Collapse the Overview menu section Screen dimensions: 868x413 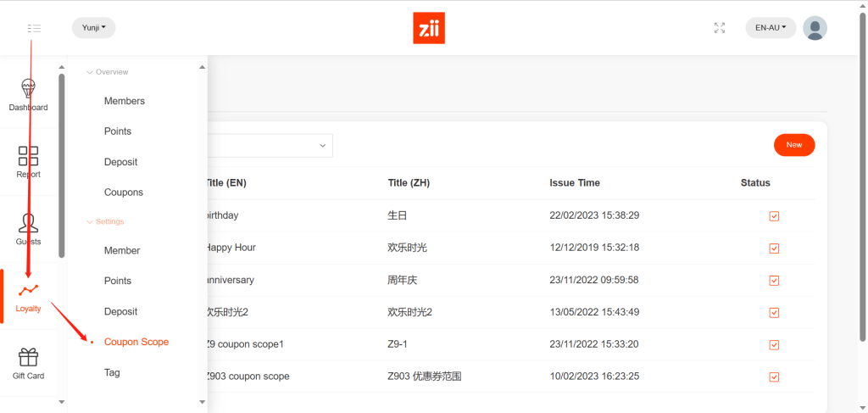[x=107, y=72]
